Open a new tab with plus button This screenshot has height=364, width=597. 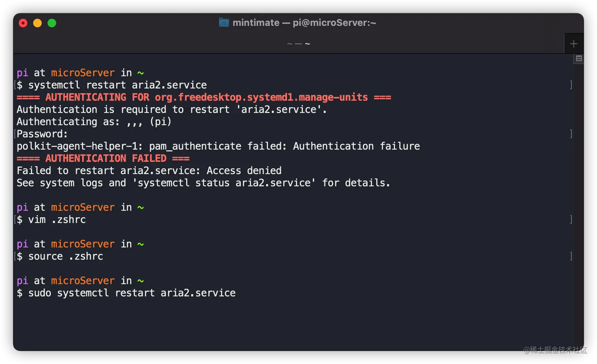(574, 44)
